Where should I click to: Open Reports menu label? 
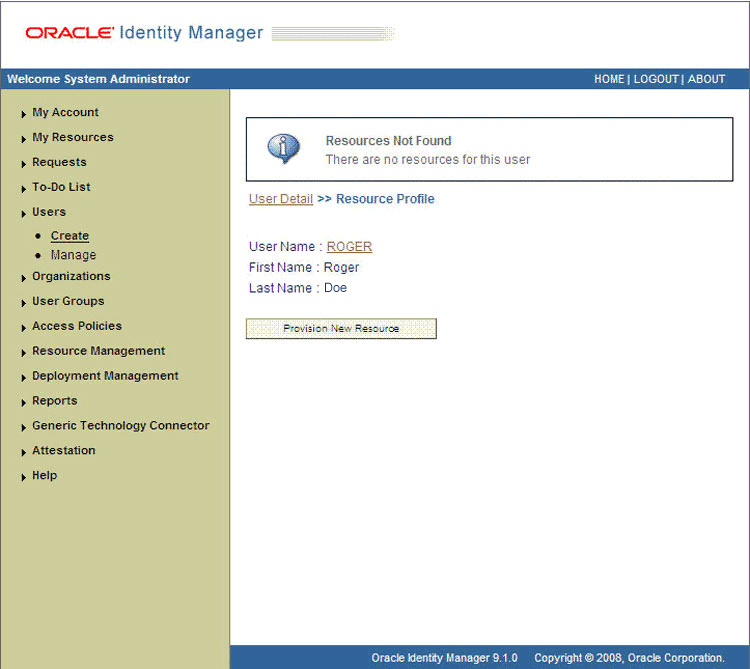(55, 401)
